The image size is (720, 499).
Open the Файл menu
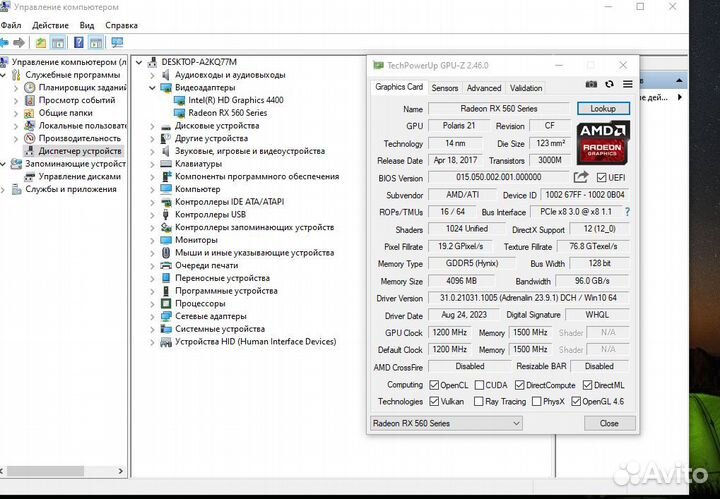tap(11, 25)
